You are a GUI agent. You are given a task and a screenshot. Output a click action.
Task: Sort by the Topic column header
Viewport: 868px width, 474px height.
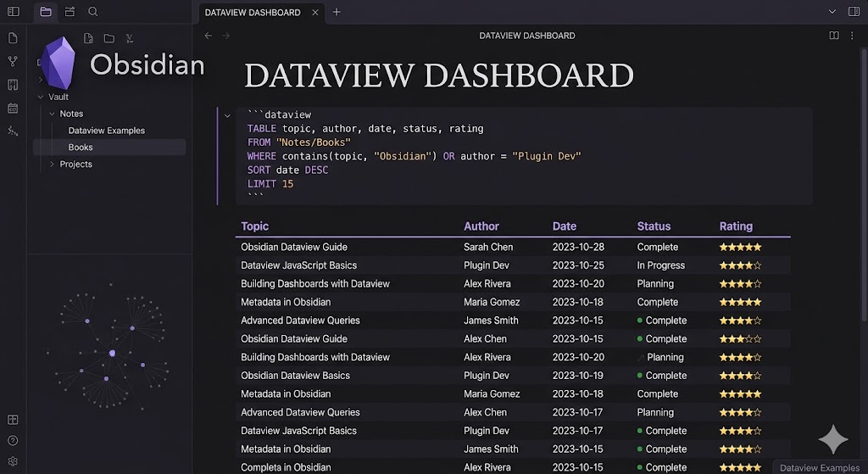[x=254, y=226]
